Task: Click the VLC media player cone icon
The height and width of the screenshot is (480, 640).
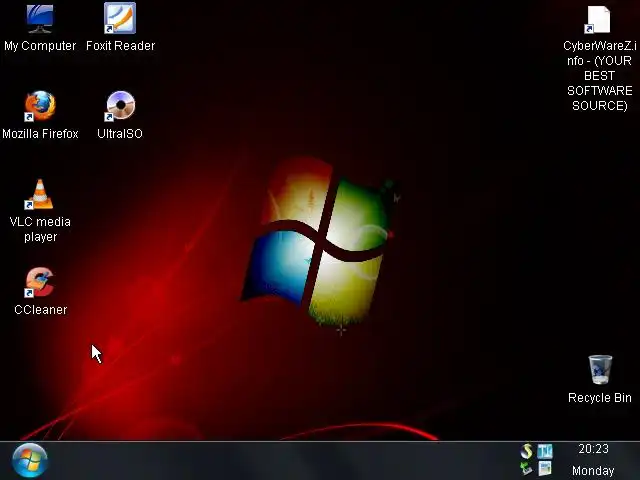Action: (40, 194)
